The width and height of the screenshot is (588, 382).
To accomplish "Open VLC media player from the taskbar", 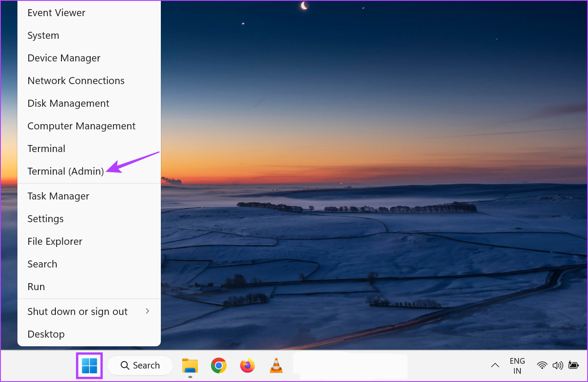I will [x=276, y=365].
